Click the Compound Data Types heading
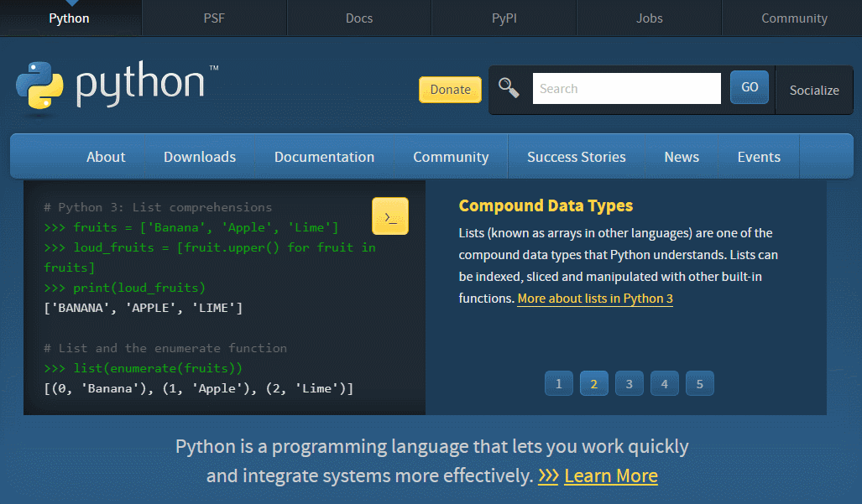The image size is (862, 504). pyautogui.click(x=546, y=206)
